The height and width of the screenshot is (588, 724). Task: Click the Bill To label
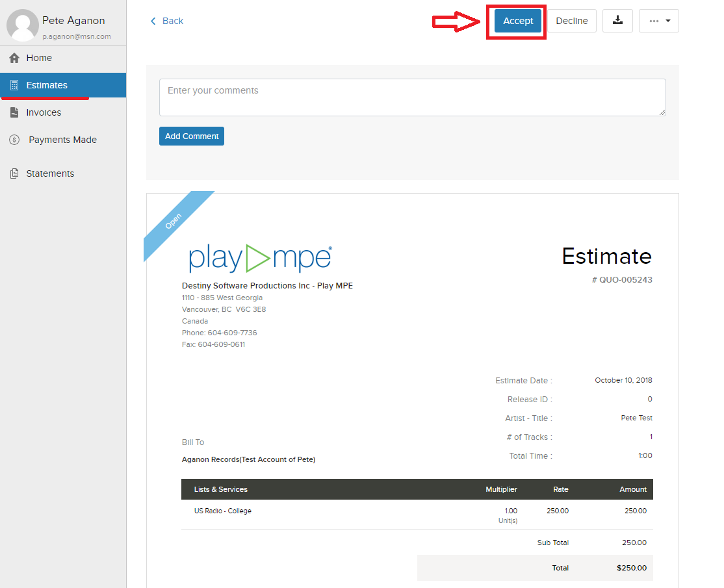click(193, 442)
